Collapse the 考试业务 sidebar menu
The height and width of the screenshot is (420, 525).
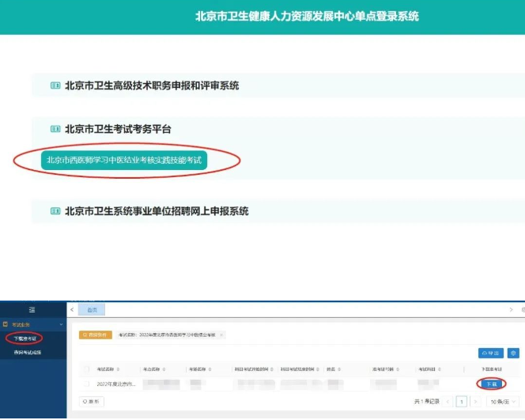coord(61,324)
